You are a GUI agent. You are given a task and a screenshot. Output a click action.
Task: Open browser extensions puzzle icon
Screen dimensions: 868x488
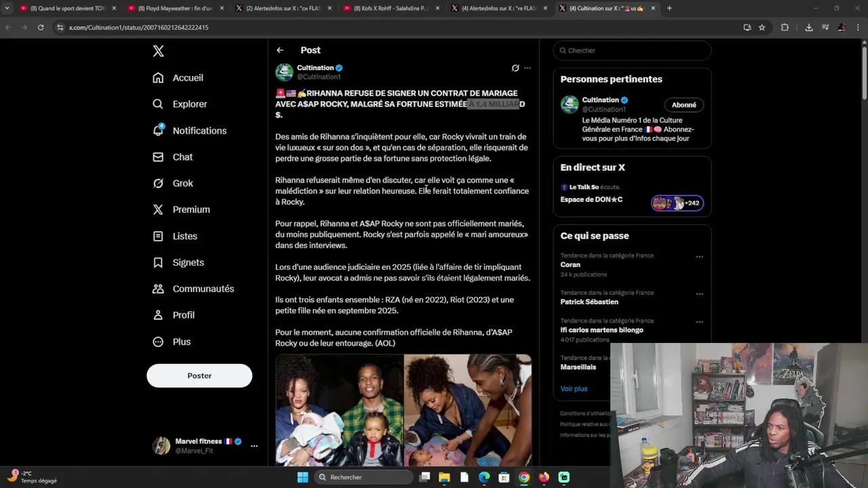pos(785,27)
